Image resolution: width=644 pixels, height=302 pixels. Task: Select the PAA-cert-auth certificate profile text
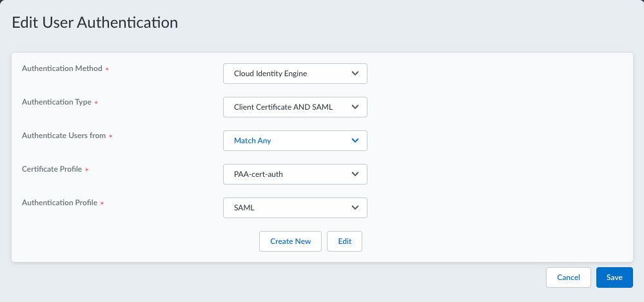click(x=259, y=174)
